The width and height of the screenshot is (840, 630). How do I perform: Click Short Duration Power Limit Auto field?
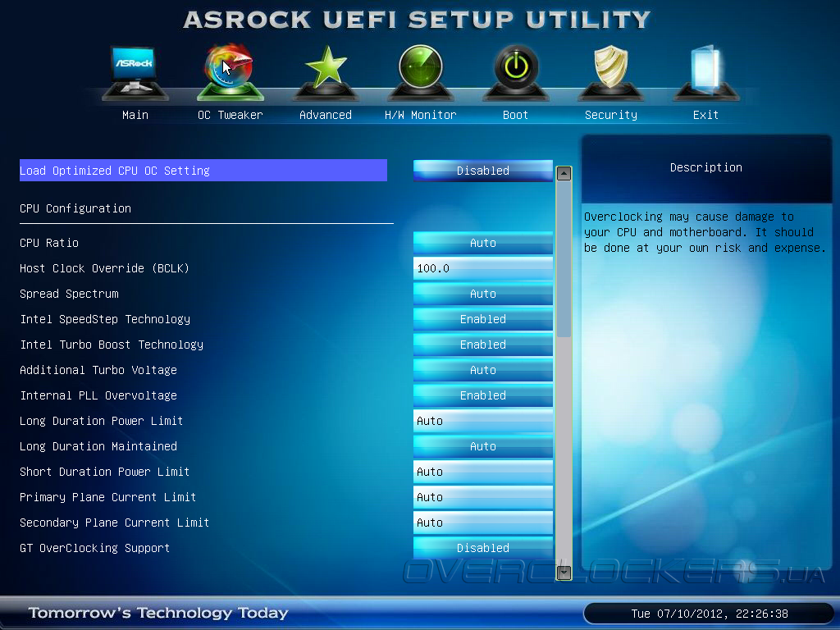(482, 472)
